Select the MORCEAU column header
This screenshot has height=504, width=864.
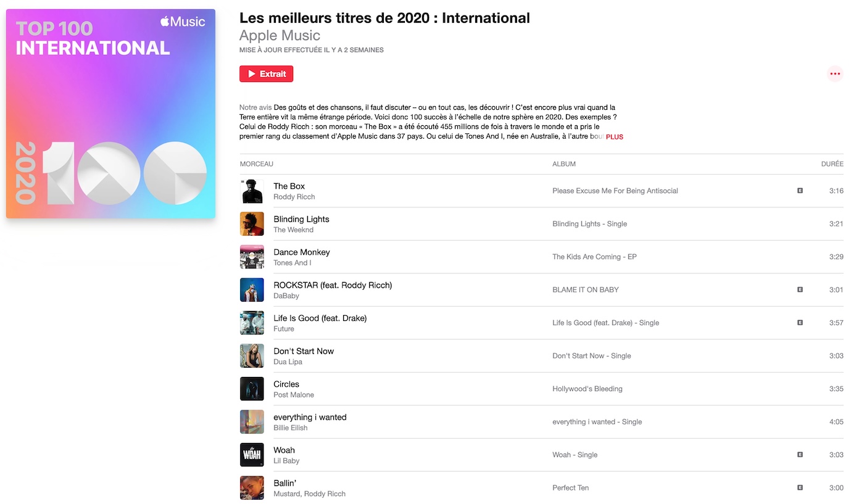(x=256, y=163)
